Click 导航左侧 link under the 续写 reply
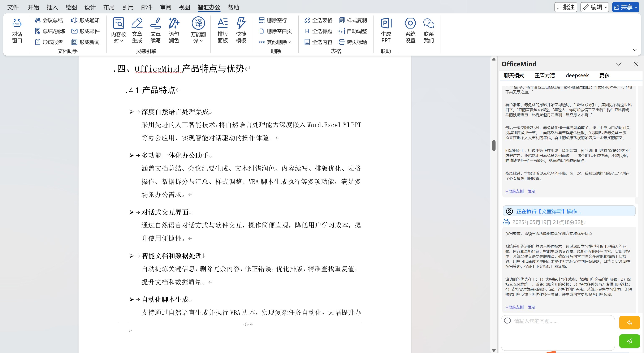The width and height of the screenshot is (644, 353). (514, 307)
